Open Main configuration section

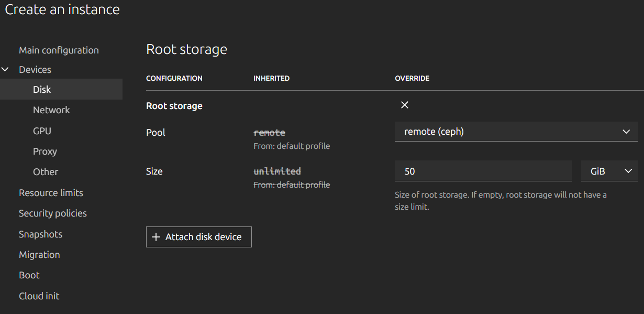click(59, 50)
